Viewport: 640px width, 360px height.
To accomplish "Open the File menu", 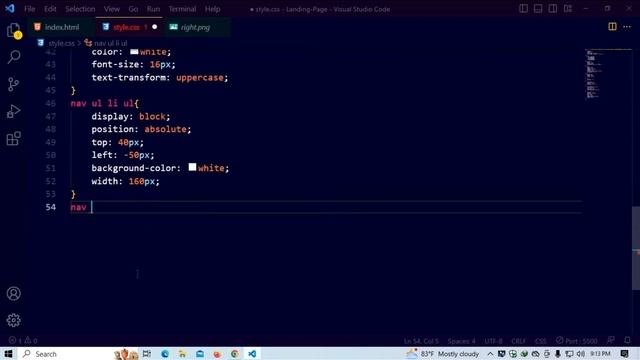I will [x=29, y=9].
